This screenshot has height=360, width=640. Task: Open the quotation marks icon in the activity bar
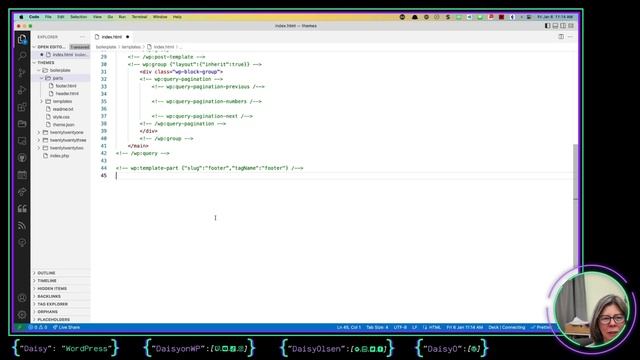(x=22, y=209)
